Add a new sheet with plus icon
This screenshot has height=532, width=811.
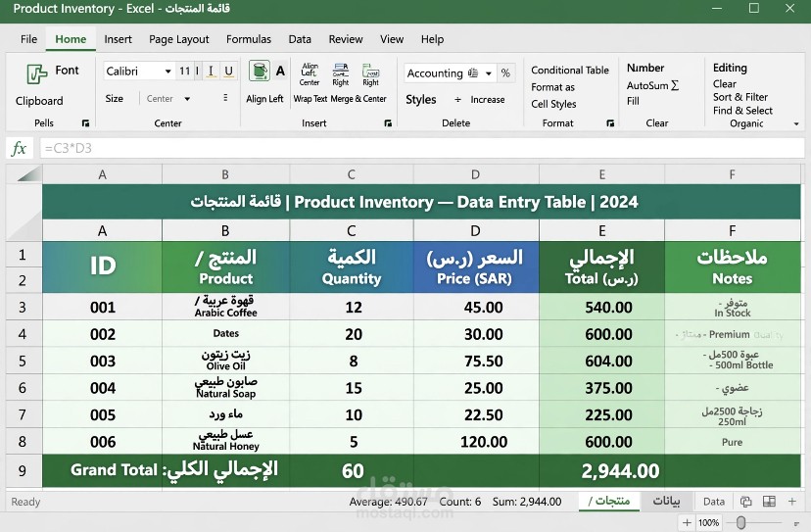(791, 501)
